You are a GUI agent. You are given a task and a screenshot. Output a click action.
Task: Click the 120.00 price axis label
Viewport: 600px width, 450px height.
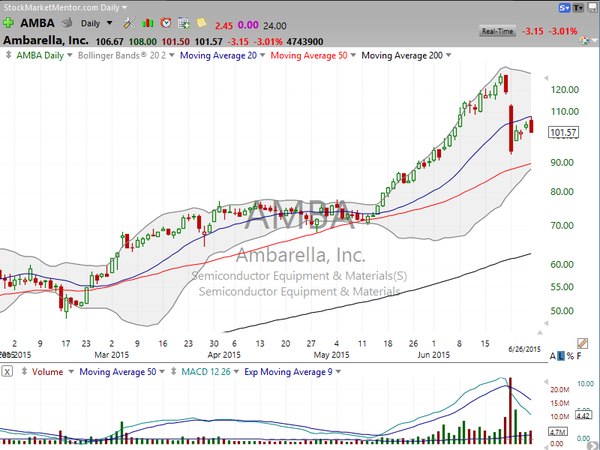564,90
